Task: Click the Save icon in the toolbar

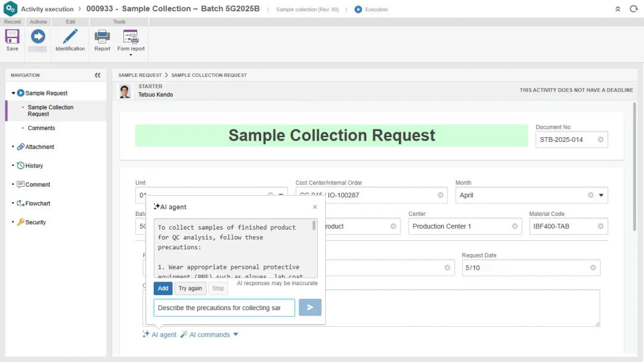Action: tap(12, 37)
